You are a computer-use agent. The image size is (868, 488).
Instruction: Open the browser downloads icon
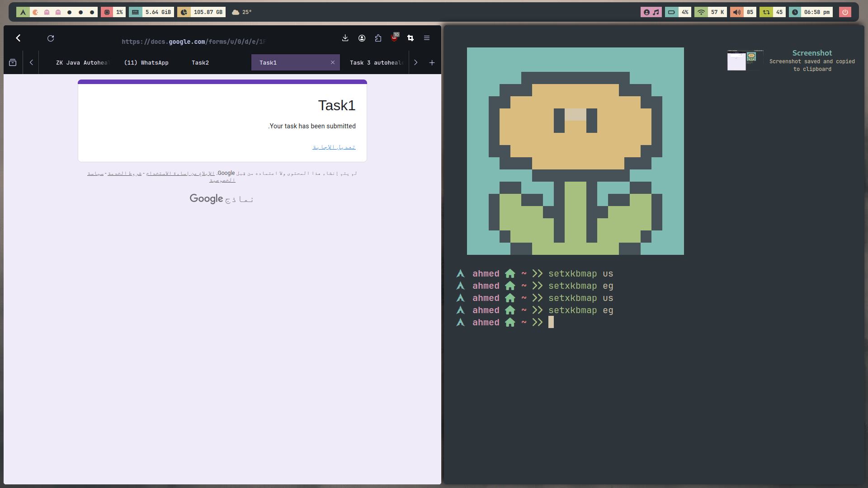coord(345,38)
